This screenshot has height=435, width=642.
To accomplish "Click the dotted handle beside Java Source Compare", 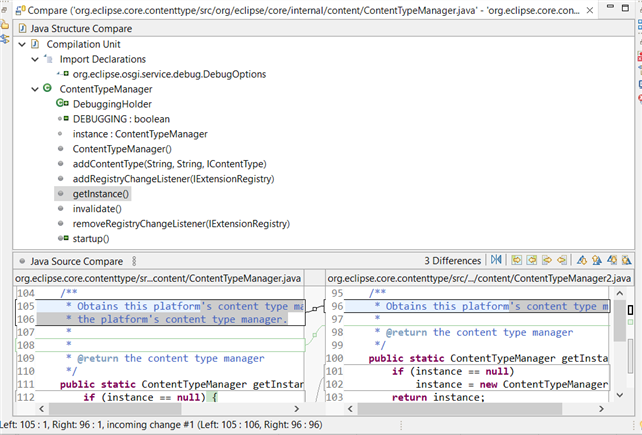I will click(134, 261).
